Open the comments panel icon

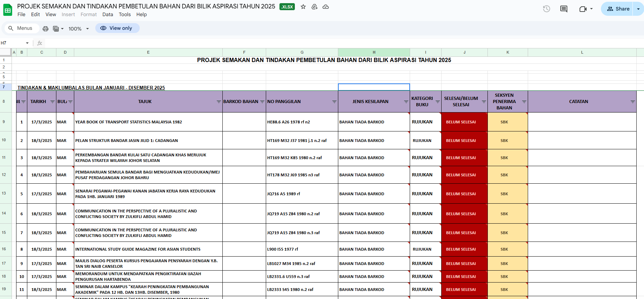[x=564, y=9]
